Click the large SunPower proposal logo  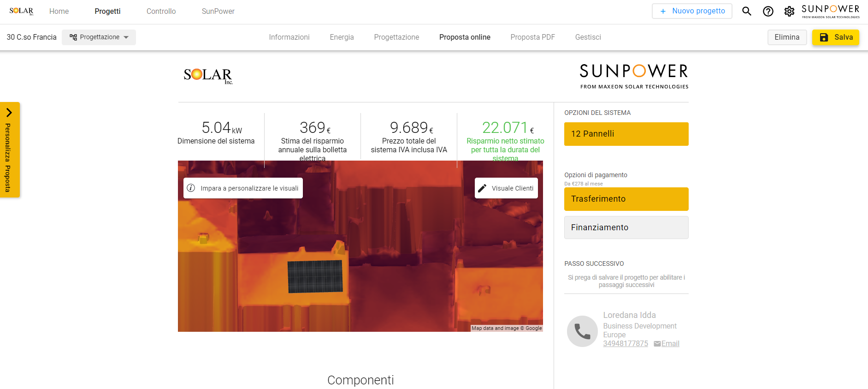pos(634,76)
